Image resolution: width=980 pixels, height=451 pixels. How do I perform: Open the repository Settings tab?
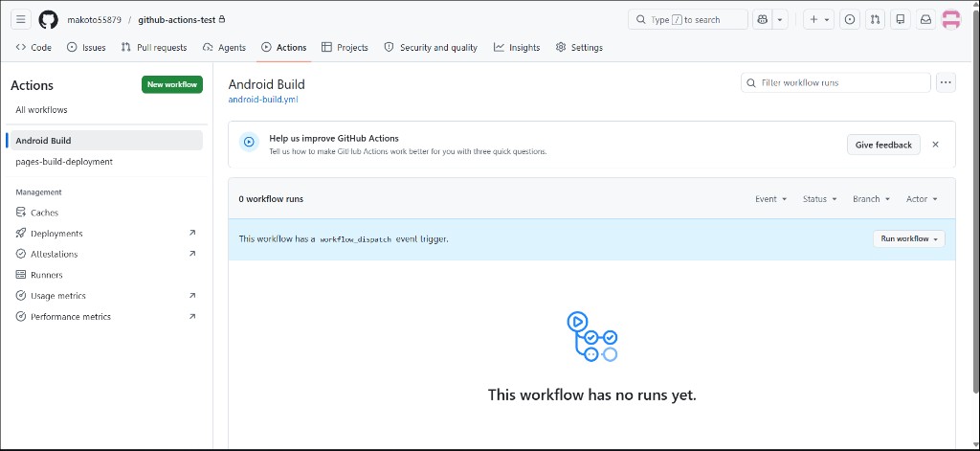click(579, 48)
